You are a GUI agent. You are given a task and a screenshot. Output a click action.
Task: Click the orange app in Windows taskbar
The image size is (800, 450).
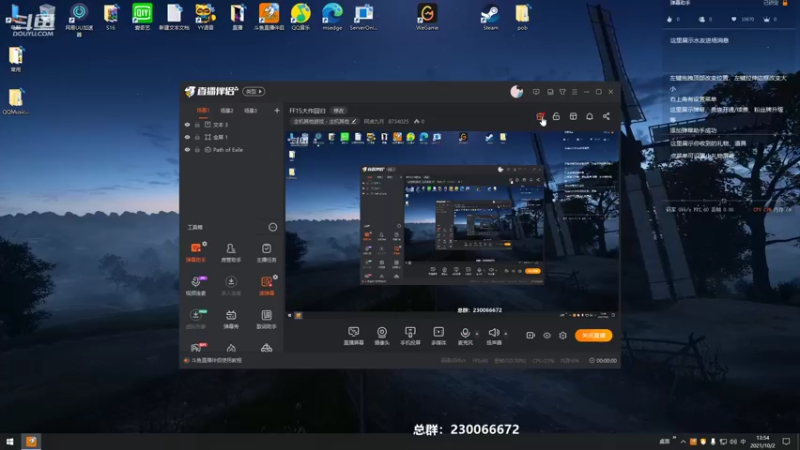31,441
